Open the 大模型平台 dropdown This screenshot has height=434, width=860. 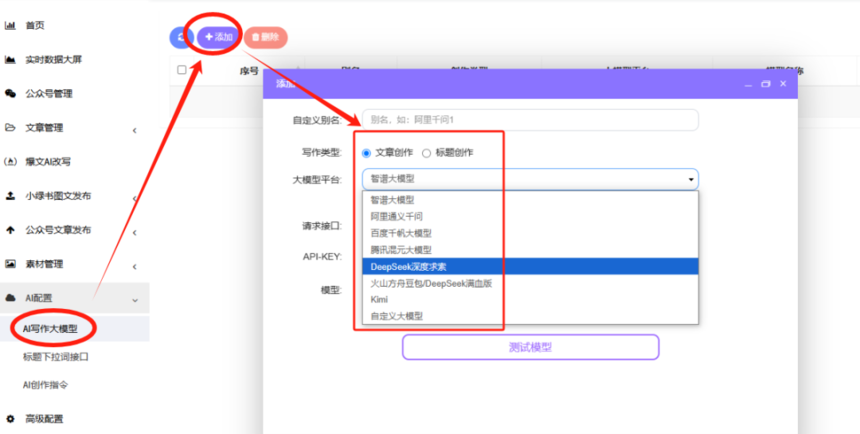point(530,179)
